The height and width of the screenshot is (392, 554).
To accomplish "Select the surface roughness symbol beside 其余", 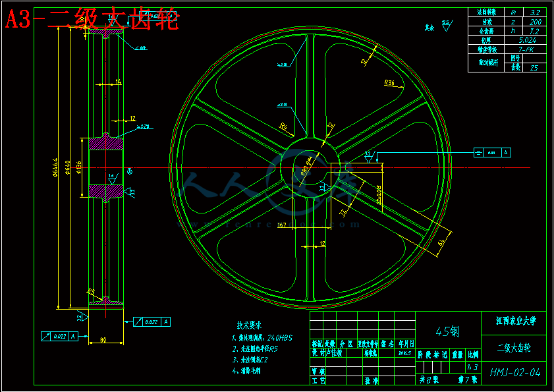I will click(446, 26).
